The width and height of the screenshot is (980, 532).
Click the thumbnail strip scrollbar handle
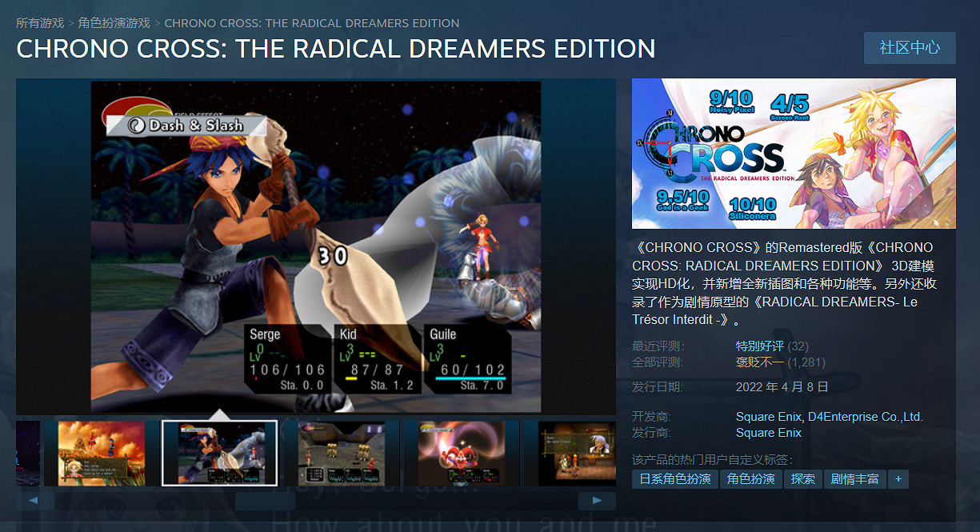[x=265, y=501]
